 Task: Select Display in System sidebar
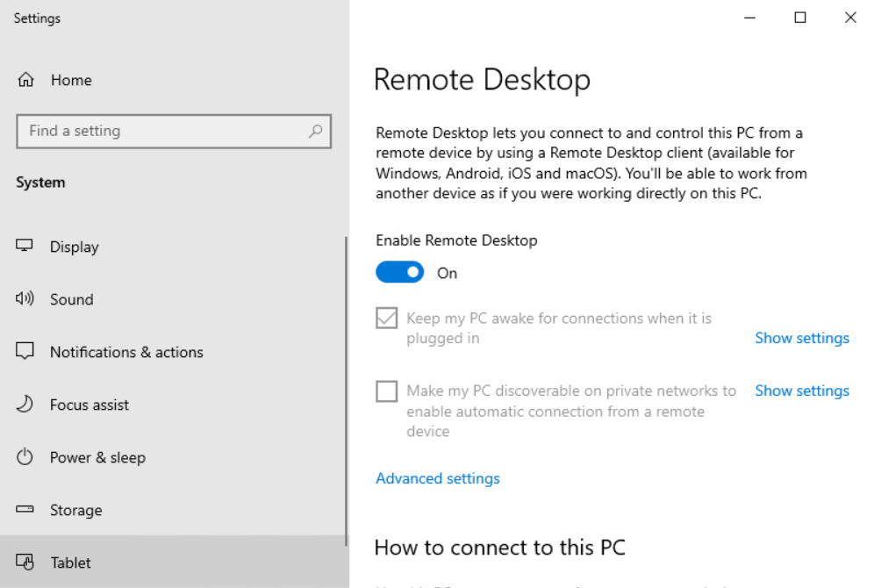pos(173,247)
